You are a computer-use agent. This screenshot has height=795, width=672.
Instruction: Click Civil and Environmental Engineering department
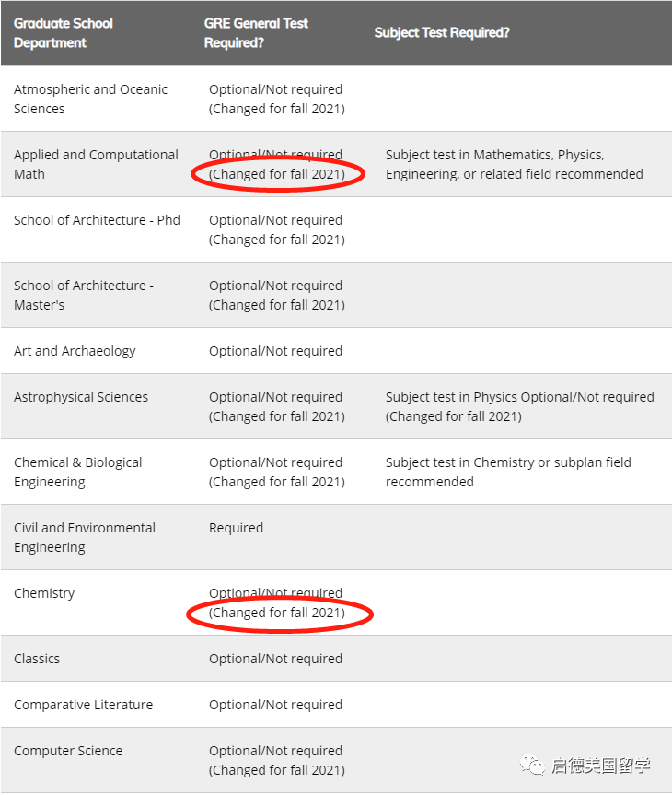pos(85,537)
